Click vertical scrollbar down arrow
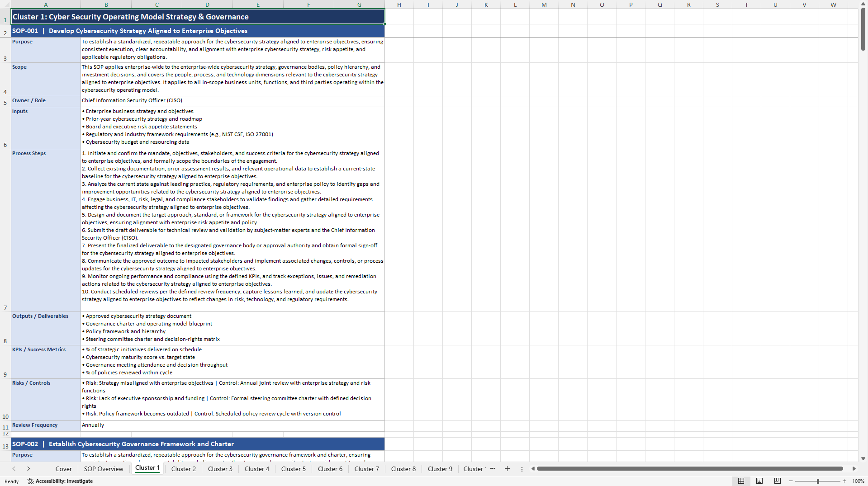Image resolution: width=868 pixels, height=486 pixels. [863, 458]
